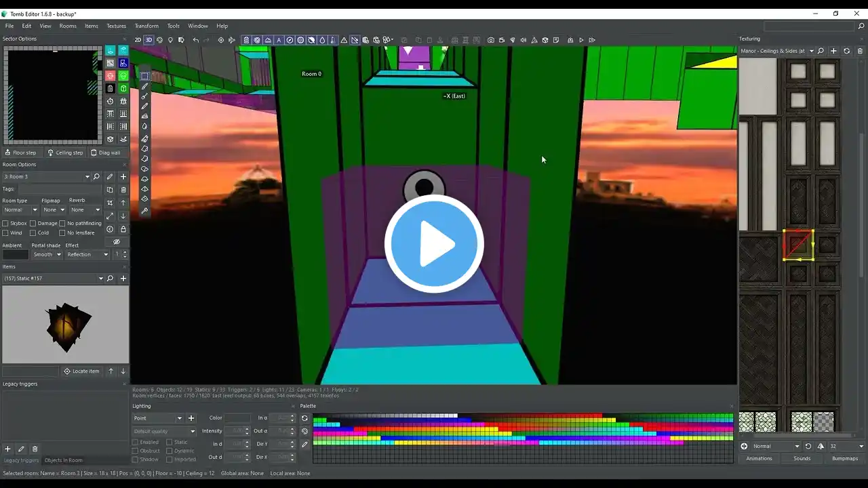
Task: Click the move room down arrow icon
Action: pyautogui.click(x=123, y=216)
